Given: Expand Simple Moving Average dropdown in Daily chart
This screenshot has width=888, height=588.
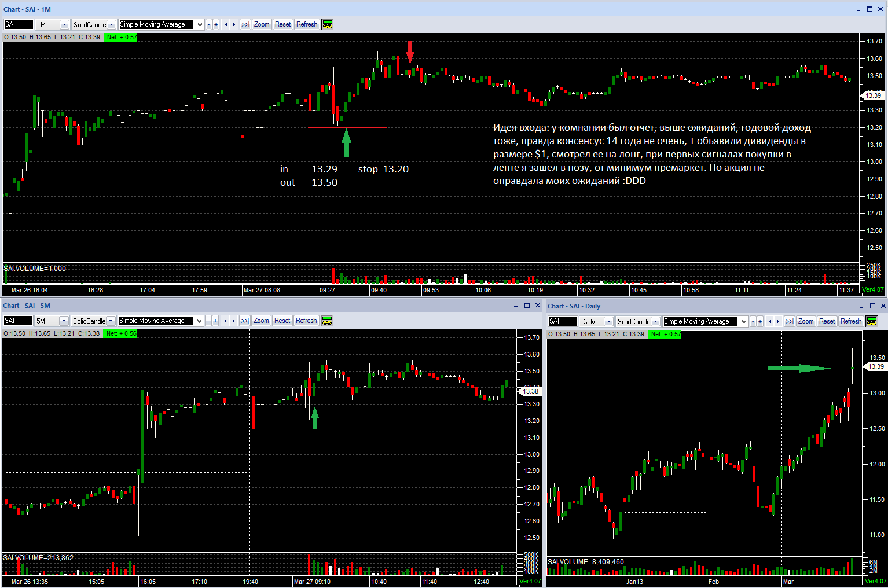Looking at the screenshot, I should point(744,321).
